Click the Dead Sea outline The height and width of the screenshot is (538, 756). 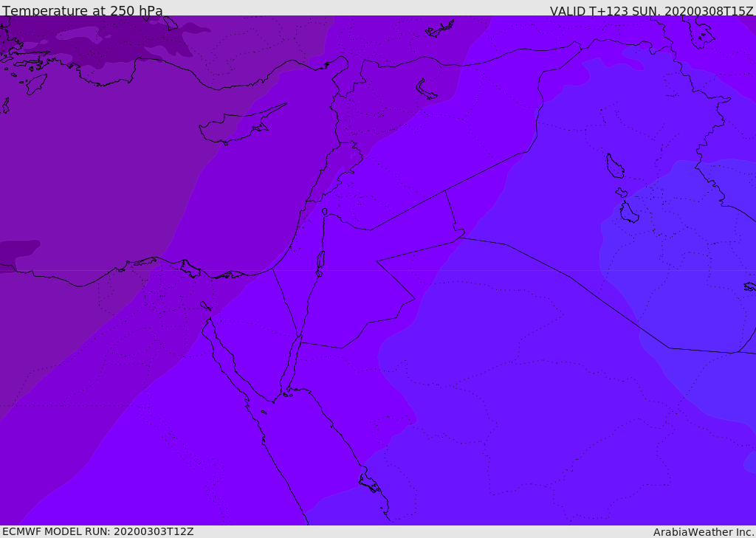320,261
